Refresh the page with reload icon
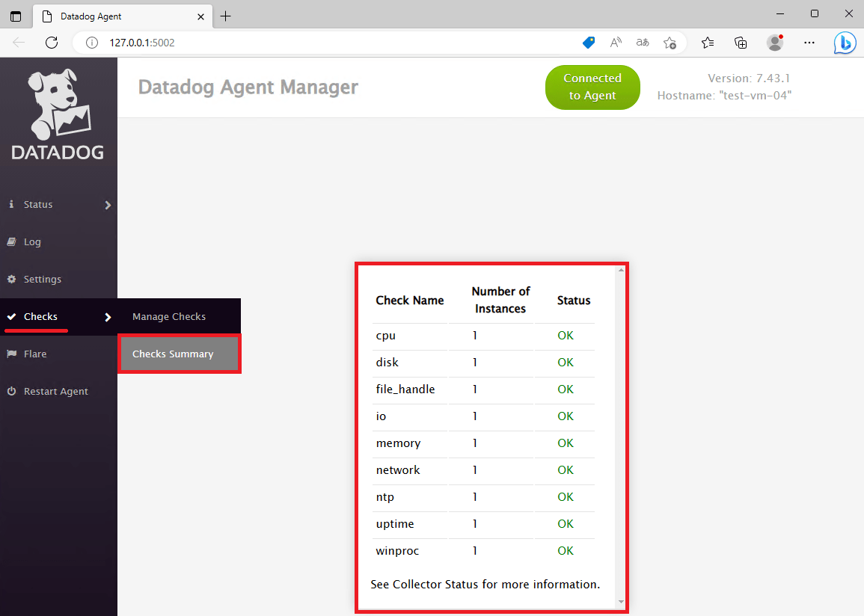Screen dimensions: 864x616 click(x=52, y=43)
